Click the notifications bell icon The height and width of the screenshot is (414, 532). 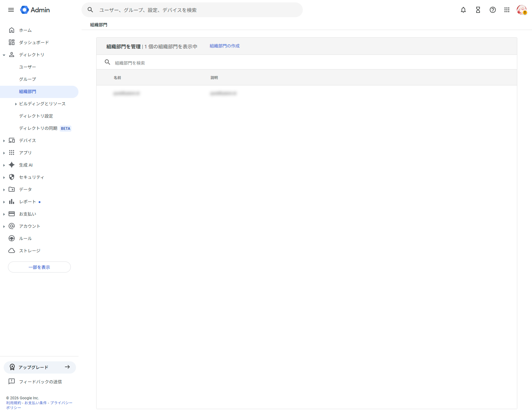point(463,10)
